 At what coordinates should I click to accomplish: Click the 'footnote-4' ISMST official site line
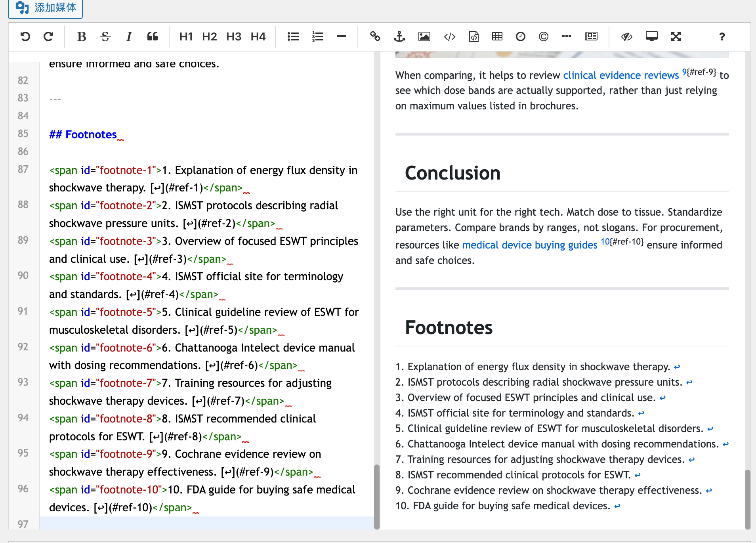coord(196,285)
